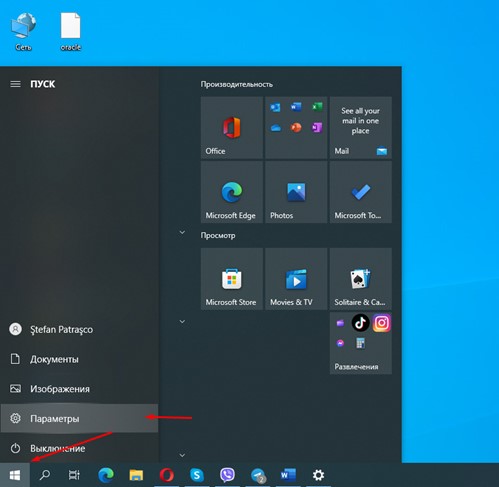The width and height of the screenshot is (499, 487).
Task: Open the Microsoft To Do tile
Action: click(x=361, y=192)
